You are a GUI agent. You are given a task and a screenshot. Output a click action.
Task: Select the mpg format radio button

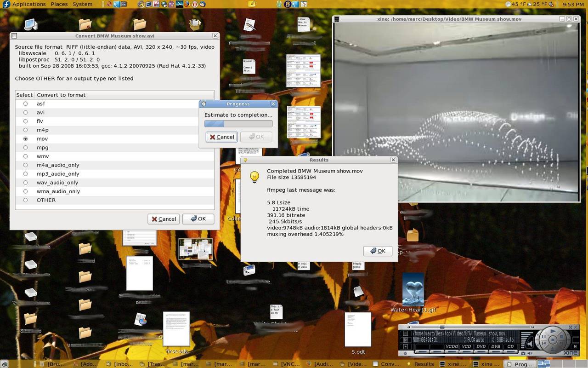coord(25,147)
